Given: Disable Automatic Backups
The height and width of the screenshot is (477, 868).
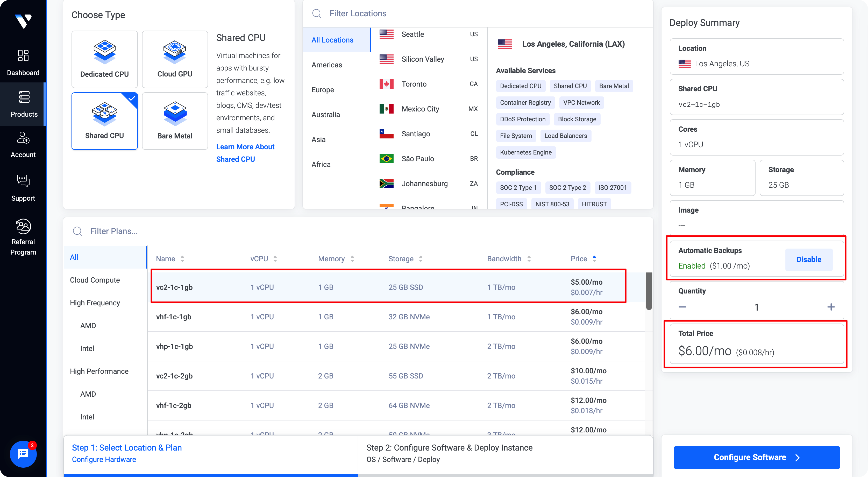Looking at the screenshot, I should point(808,259).
